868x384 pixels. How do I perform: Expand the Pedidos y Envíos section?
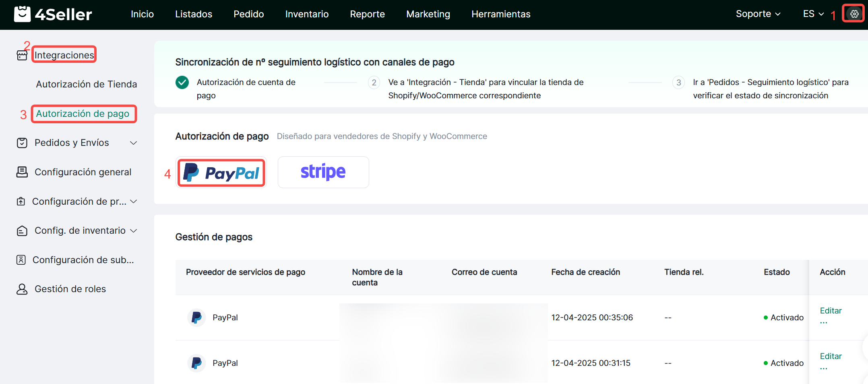[x=133, y=143]
